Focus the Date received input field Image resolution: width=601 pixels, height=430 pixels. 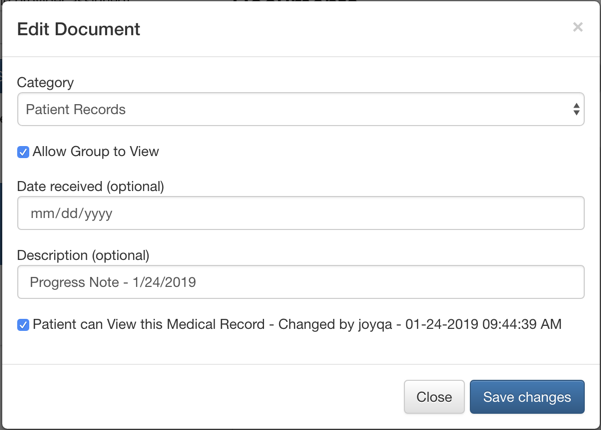tap(300, 213)
